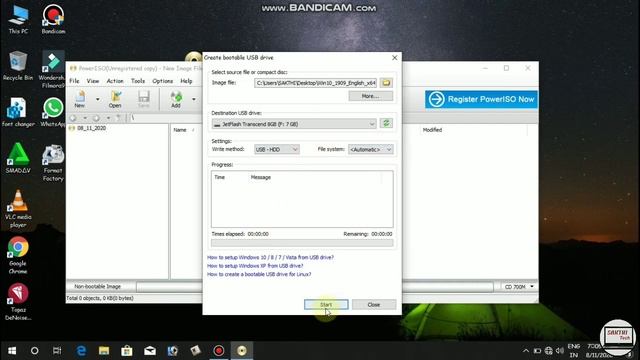Show hidden system tray icons

point(526,351)
